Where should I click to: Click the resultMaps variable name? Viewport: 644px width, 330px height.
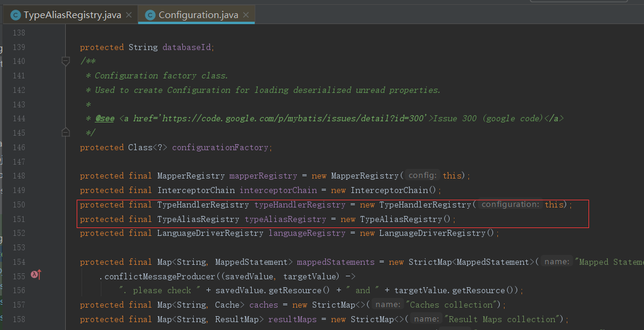coord(292,319)
